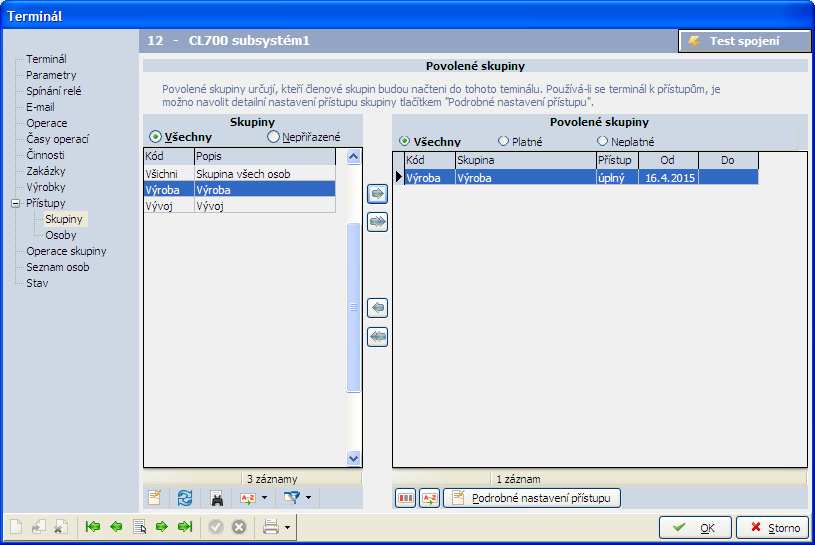Open E-mail section
Screen dimensions: 815x545
click(40, 107)
